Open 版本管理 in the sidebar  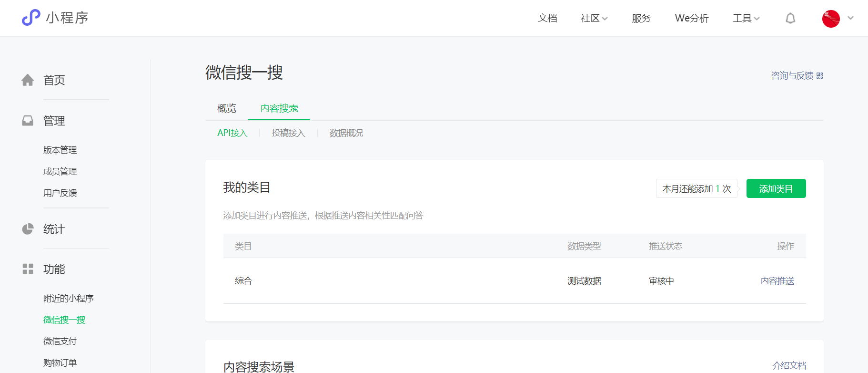(x=60, y=150)
